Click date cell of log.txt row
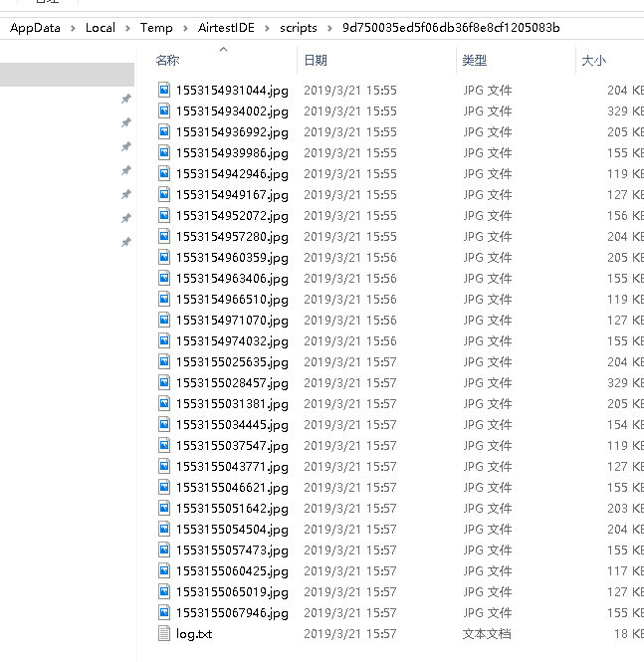Viewport: 644px width, 662px height. click(x=349, y=634)
